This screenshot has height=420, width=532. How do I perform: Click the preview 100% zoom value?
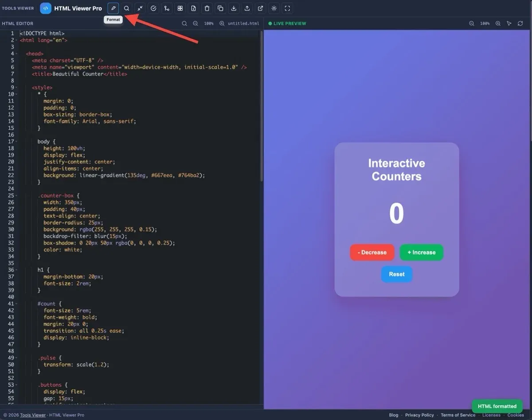[x=485, y=23]
